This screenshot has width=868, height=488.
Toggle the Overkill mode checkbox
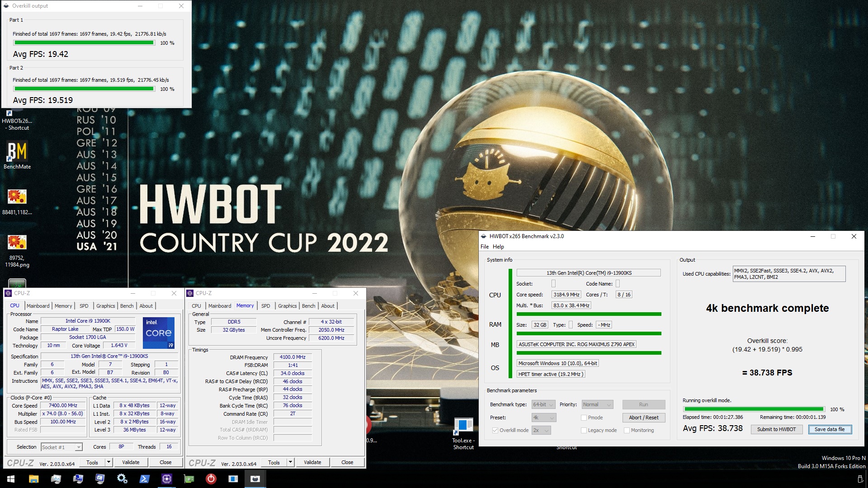(495, 430)
